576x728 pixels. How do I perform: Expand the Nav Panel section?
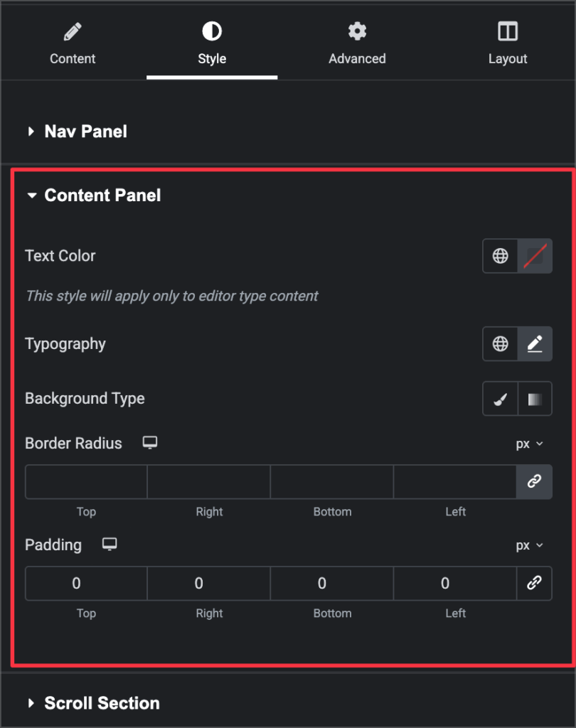pos(85,132)
